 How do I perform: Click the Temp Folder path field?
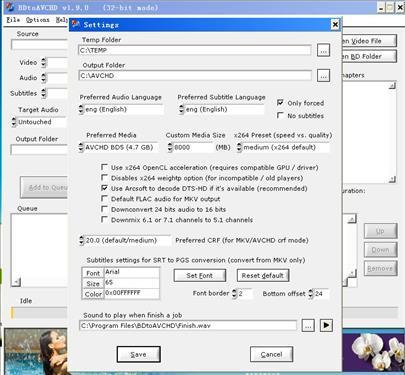point(195,50)
